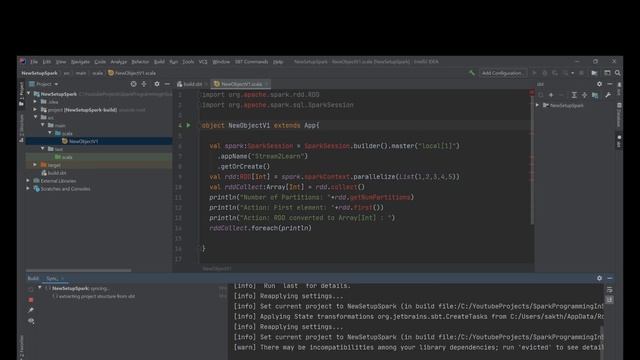The height and width of the screenshot is (360, 640).
Task: Collapse the NewSetupSpark syncing node in Build panel
Action: coord(40,288)
